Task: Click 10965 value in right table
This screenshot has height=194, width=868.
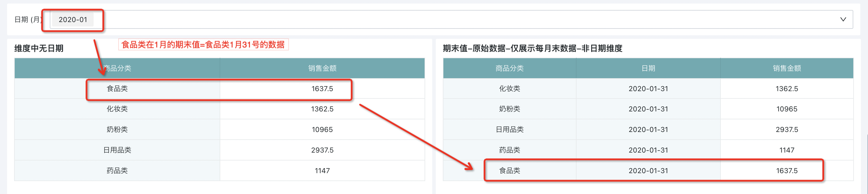Action: click(787, 109)
